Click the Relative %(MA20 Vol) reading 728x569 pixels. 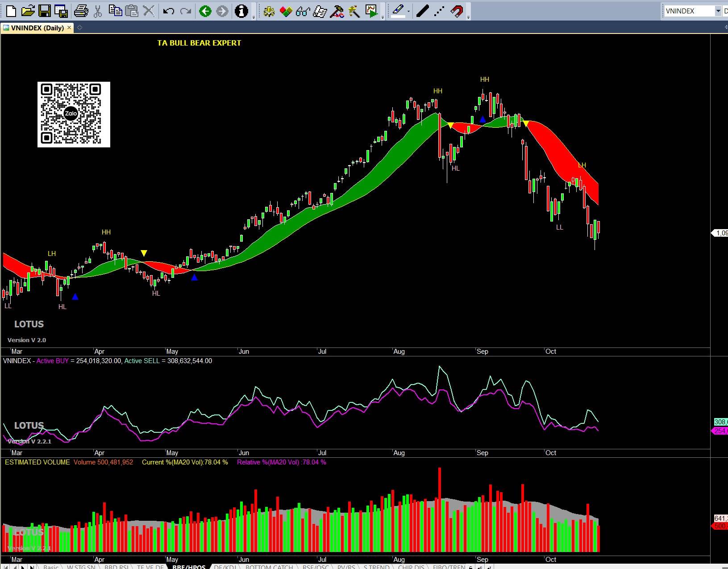(x=282, y=462)
